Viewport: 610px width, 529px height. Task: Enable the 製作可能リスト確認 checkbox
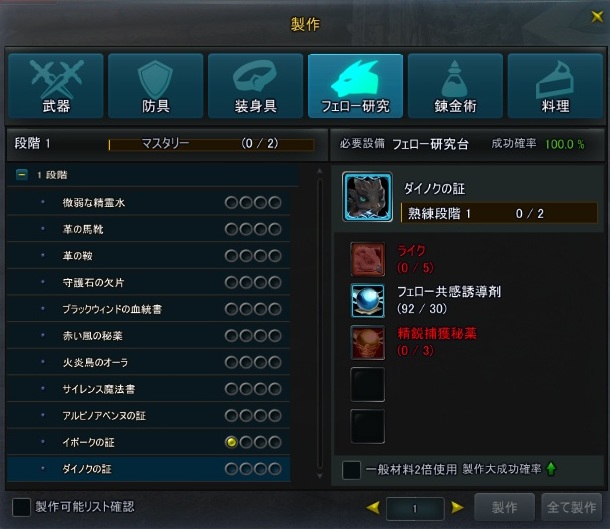pyautogui.click(x=21, y=507)
